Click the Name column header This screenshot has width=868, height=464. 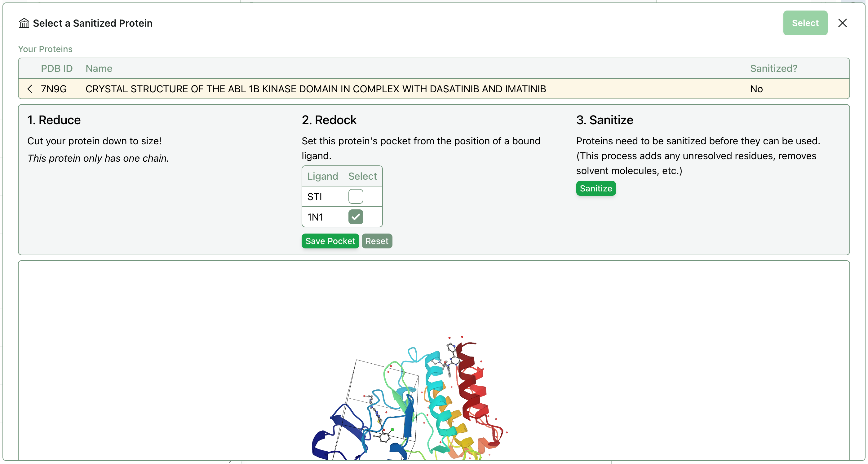coord(99,68)
